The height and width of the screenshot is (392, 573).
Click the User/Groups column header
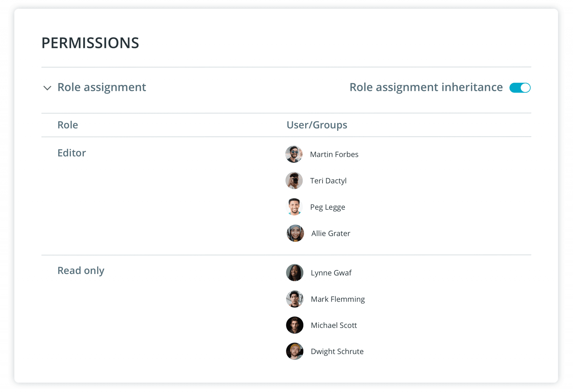(x=317, y=125)
